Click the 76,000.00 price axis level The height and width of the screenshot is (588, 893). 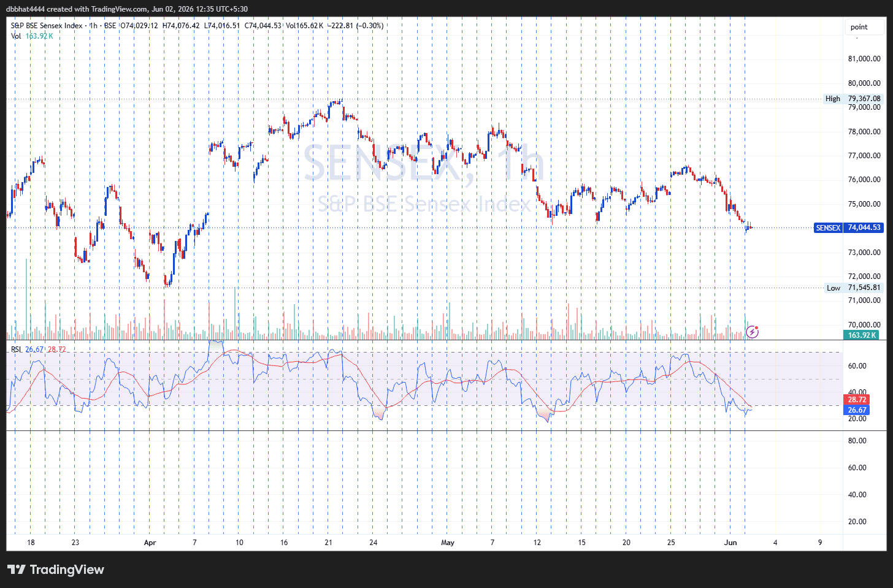tap(864, 180)
